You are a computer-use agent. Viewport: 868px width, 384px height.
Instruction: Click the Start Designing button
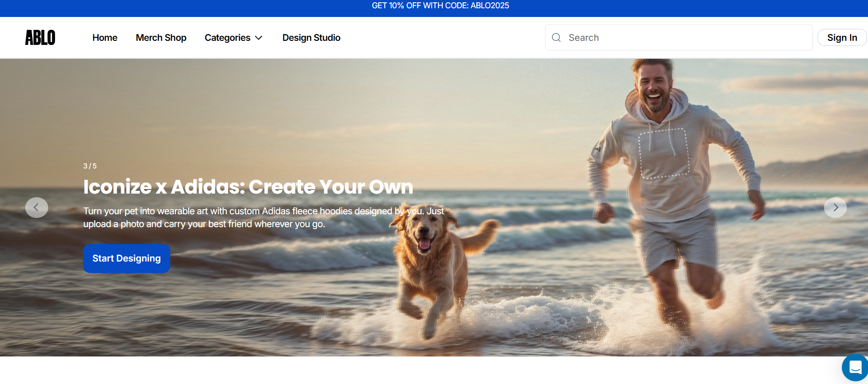point(127,258)
